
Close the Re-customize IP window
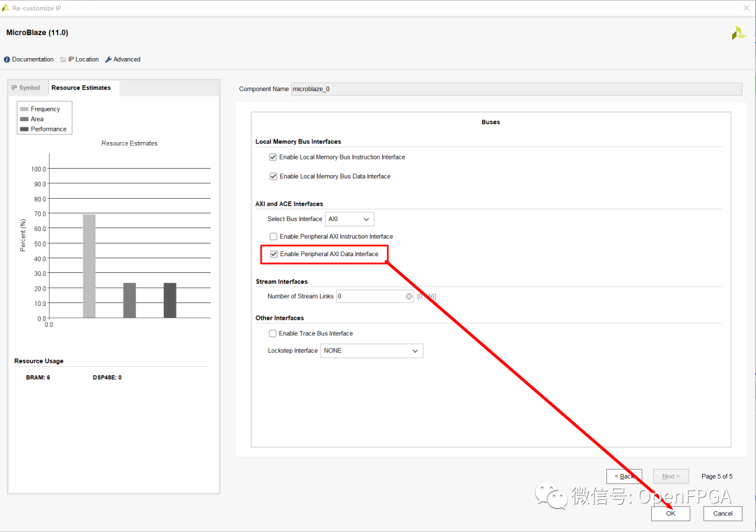point(746,8)
